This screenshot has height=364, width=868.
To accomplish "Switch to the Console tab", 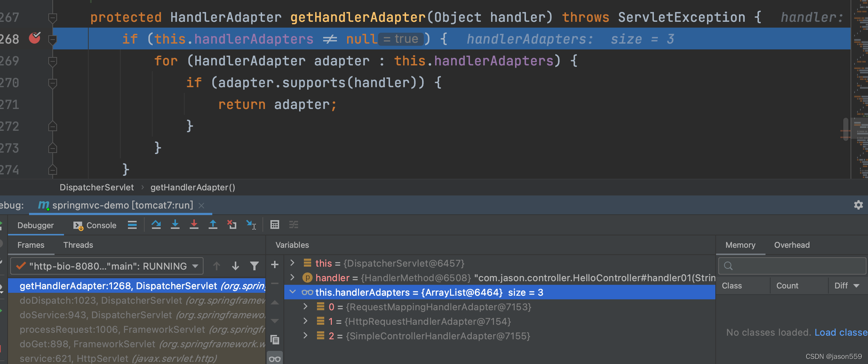I will point(95,225).
